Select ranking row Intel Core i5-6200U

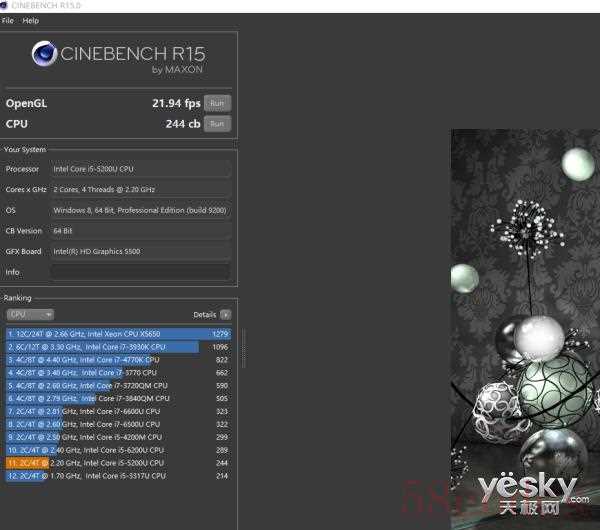[118, 450]
